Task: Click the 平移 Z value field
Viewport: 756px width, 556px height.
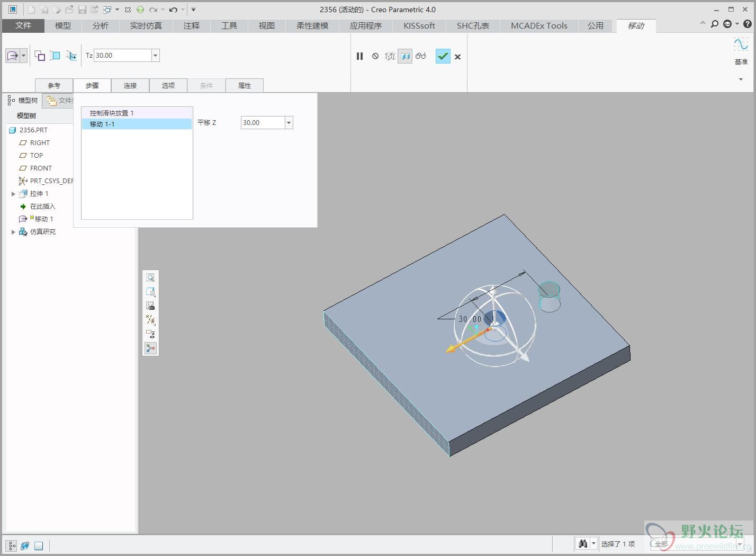Action: point(263,123)
